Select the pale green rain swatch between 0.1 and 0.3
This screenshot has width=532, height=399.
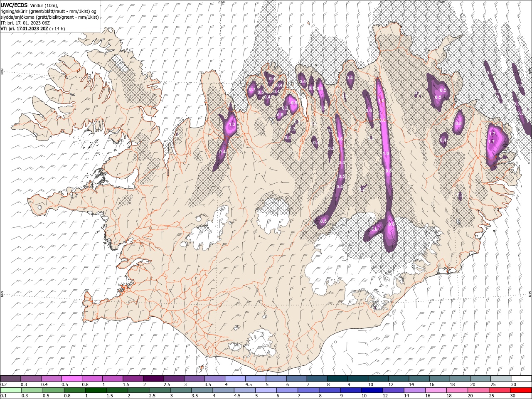pyautogui.click(x=11, y=390)
